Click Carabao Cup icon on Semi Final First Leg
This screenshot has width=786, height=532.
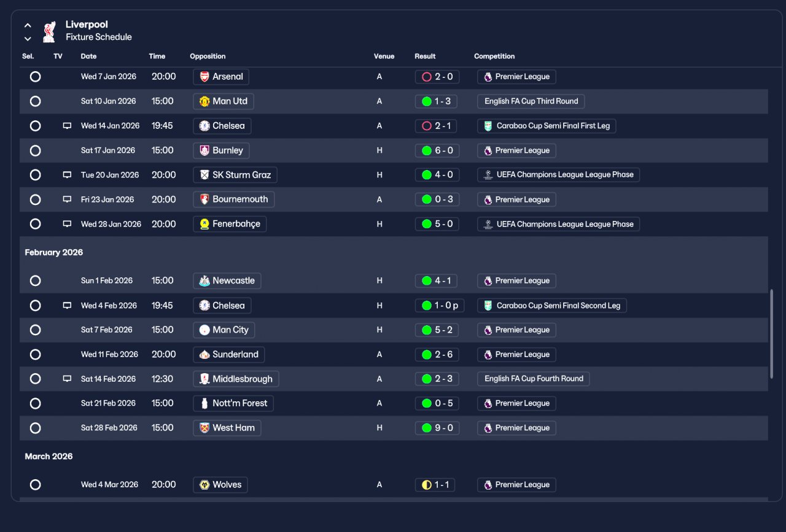488,126
